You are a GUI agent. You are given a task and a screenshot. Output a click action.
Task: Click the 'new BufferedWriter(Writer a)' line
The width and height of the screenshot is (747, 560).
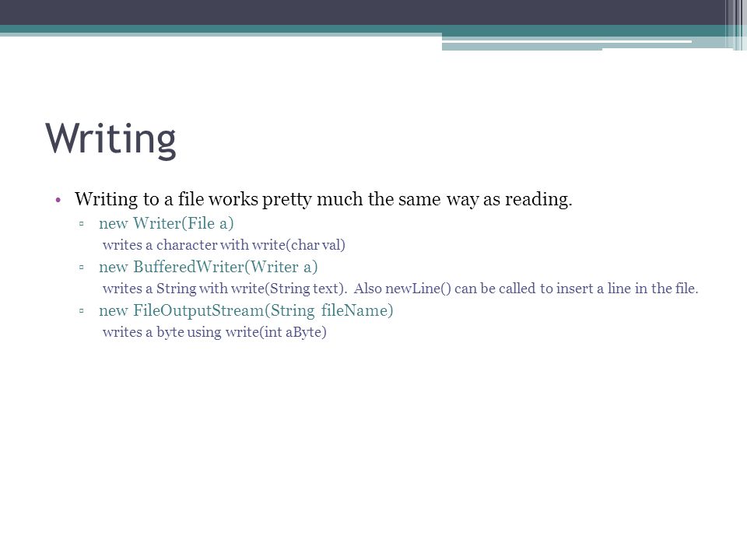pos(209,267)
